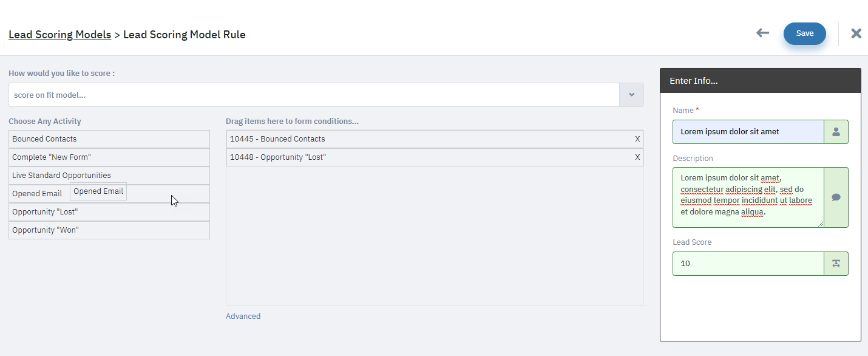Select the Opportunity "Won" activity
The width and height of the screenshot is (868, 356).
click(109, 230)
